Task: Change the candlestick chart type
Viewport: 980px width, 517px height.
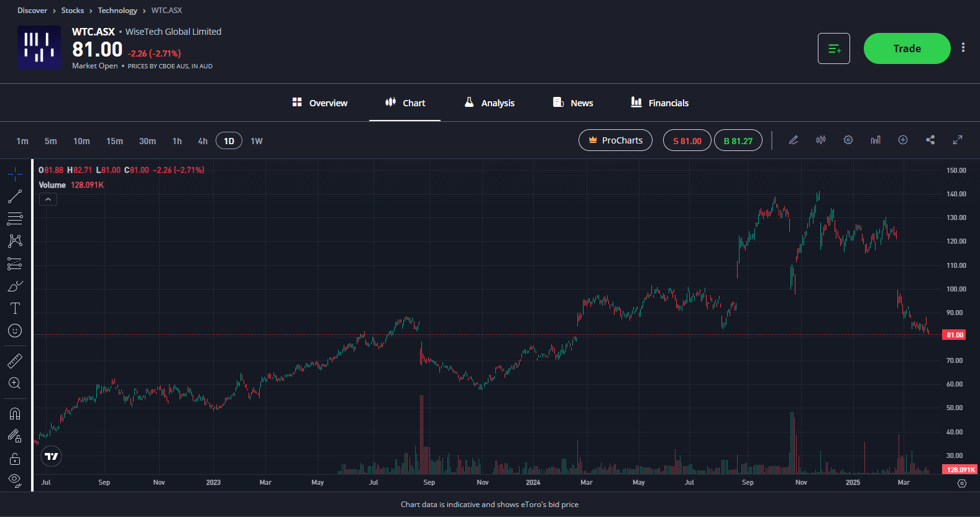Action: click(x=821, y=140)
